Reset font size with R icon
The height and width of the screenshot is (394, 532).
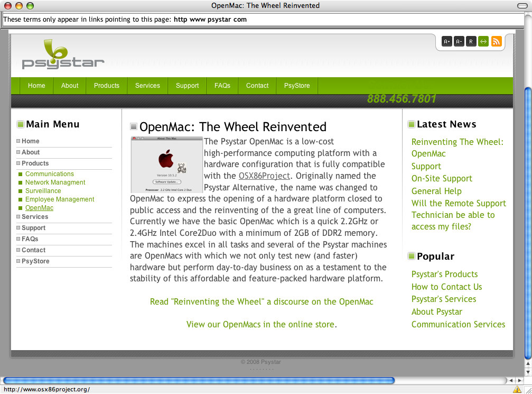[x=471, y=41]
